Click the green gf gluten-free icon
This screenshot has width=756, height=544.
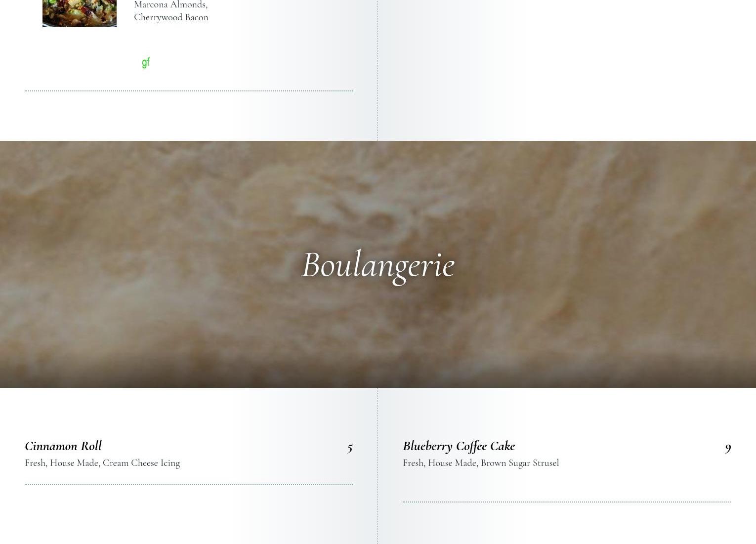pos(146,63)
